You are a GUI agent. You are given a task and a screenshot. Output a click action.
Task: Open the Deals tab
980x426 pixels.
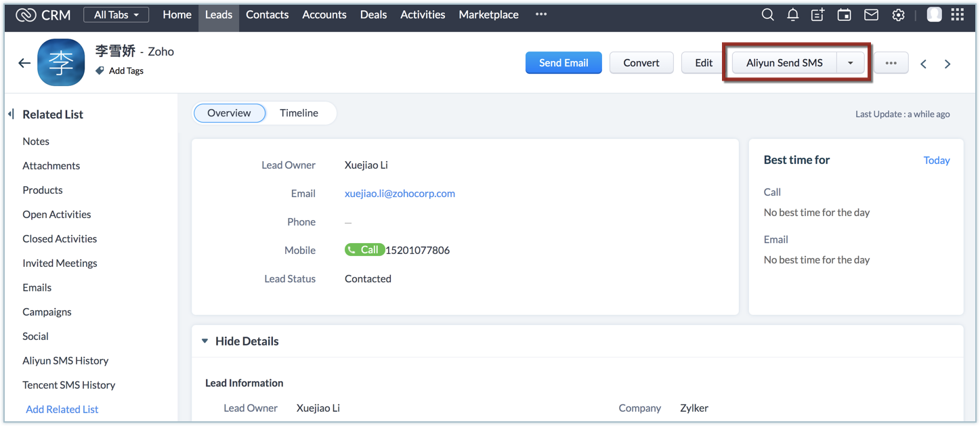coord(374,15)
